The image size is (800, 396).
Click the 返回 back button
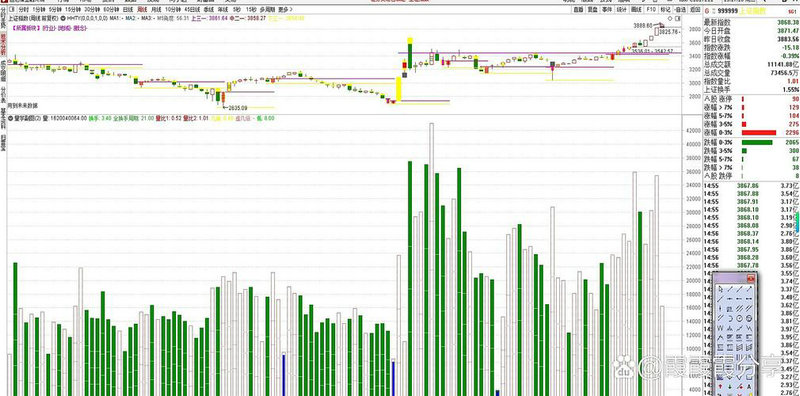pos(695,9)
